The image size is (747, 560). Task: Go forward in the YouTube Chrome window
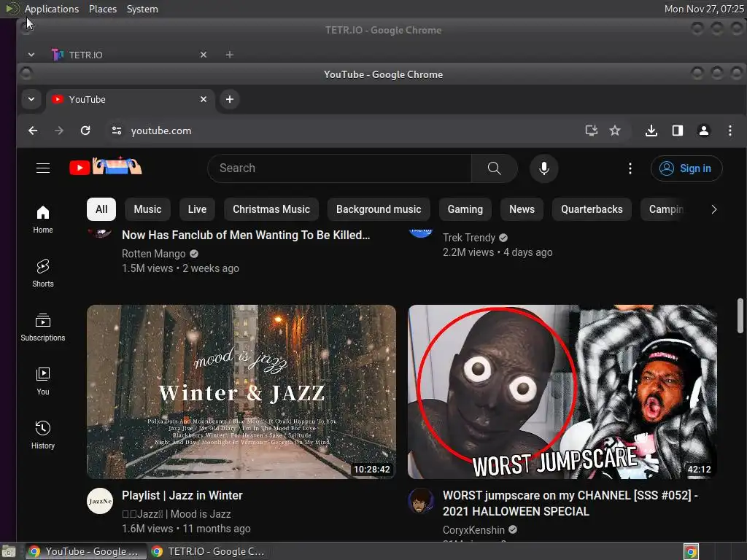coord(59,131)
